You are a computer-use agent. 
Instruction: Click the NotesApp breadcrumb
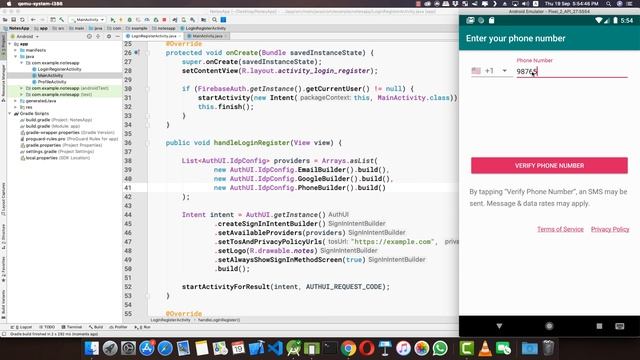point(16,28)
